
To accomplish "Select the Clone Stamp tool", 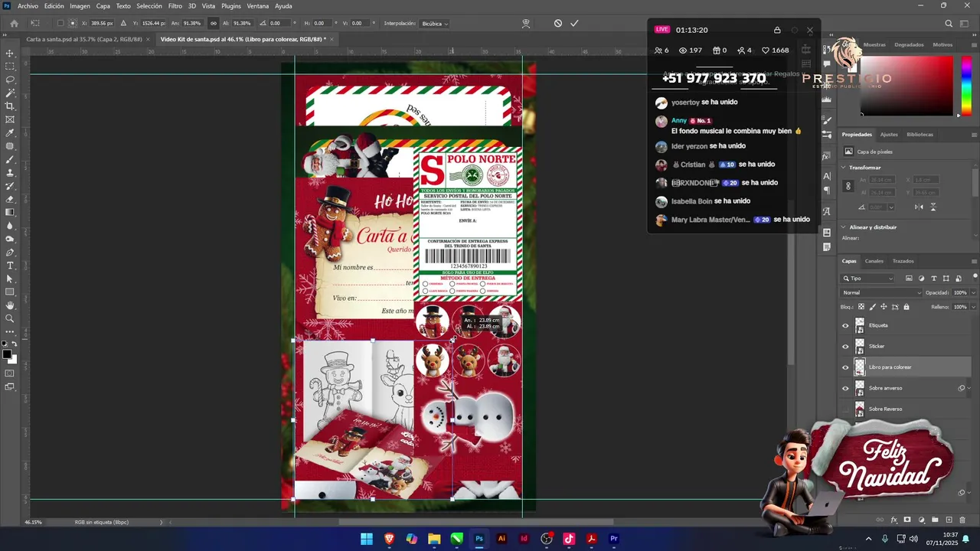I will [10, 173].
